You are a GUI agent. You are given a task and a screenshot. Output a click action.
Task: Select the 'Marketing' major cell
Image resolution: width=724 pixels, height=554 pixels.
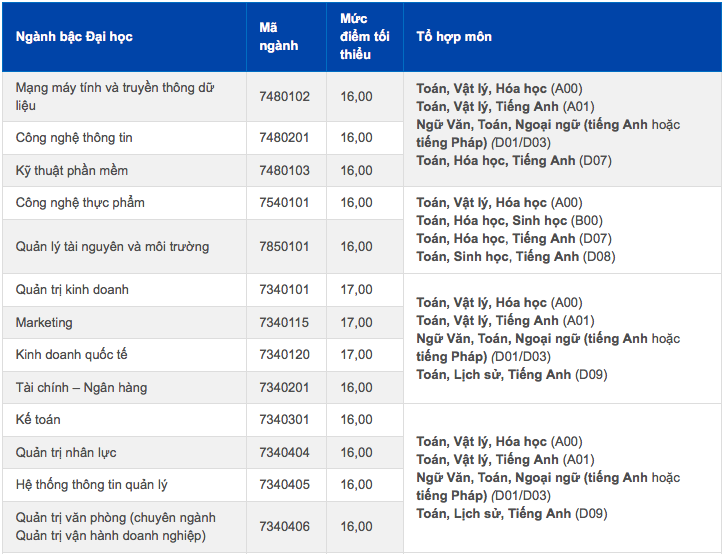click(x=44, y=323)
